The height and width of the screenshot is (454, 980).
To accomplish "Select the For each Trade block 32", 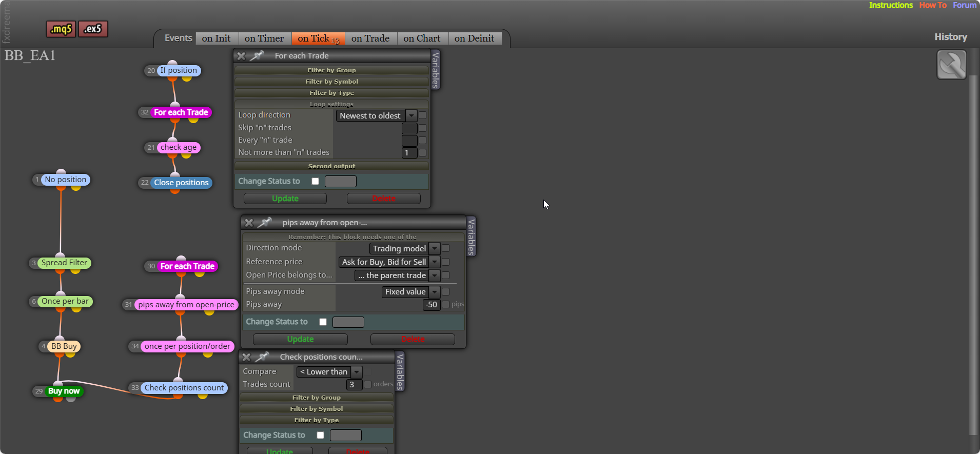I will pyautogui.click(x=181, y=112).
